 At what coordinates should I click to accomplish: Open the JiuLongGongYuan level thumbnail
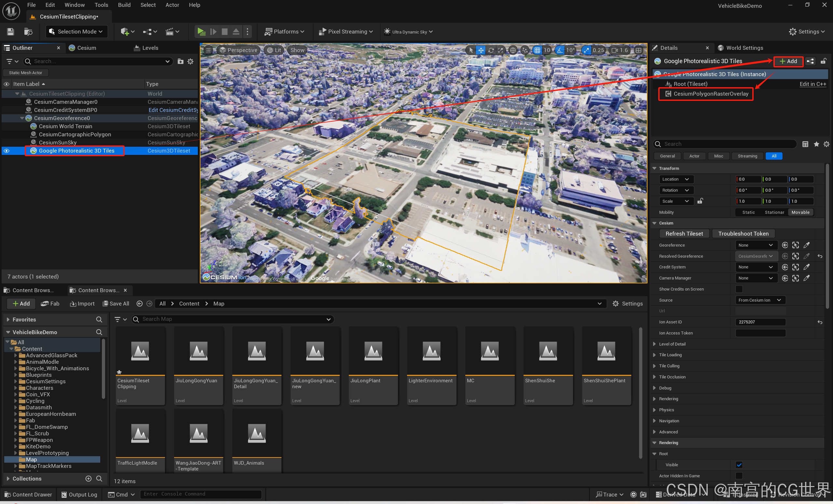tap(198, 351)
